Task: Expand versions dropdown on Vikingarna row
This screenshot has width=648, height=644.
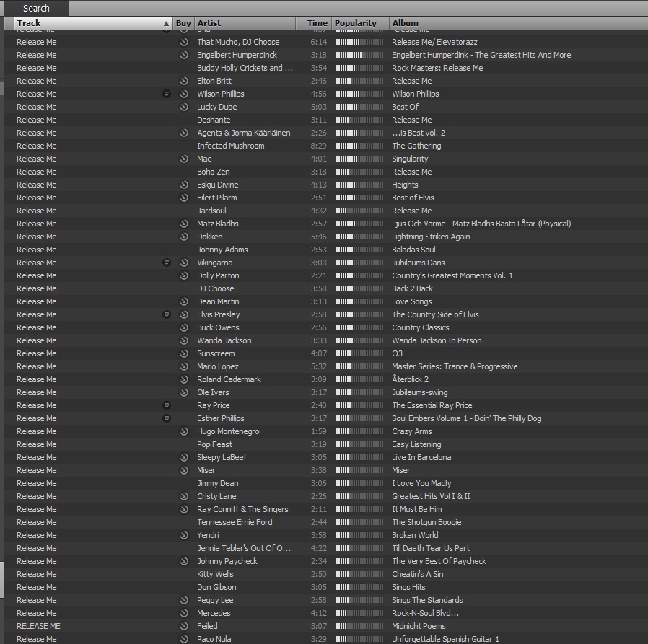Action: click(167, 263)
